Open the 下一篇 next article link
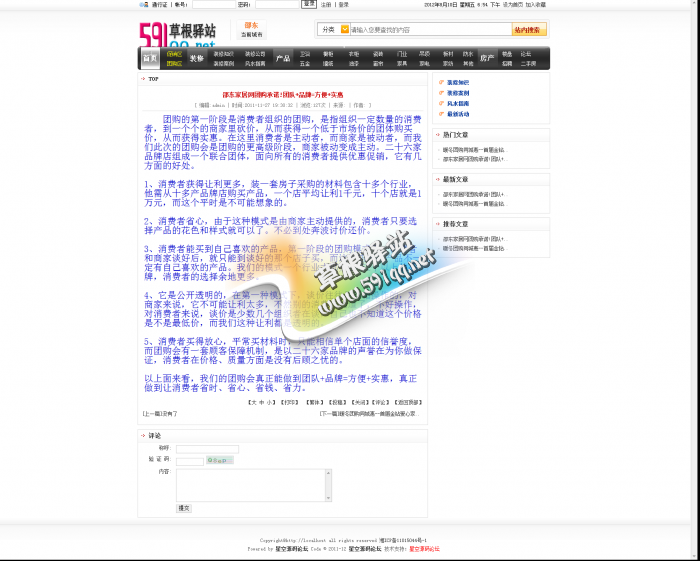The height and width of the screenshot is (561, 700). [369, 414]
